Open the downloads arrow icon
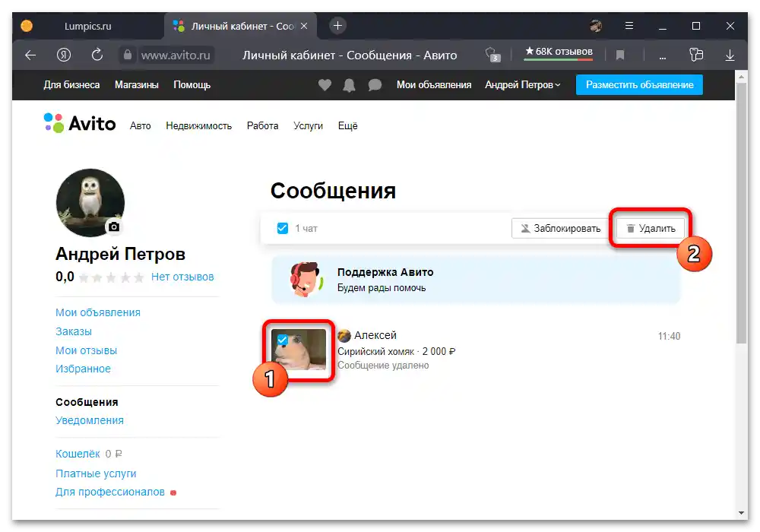Screen dimensions: 760x532 click(x=730, y=55)
